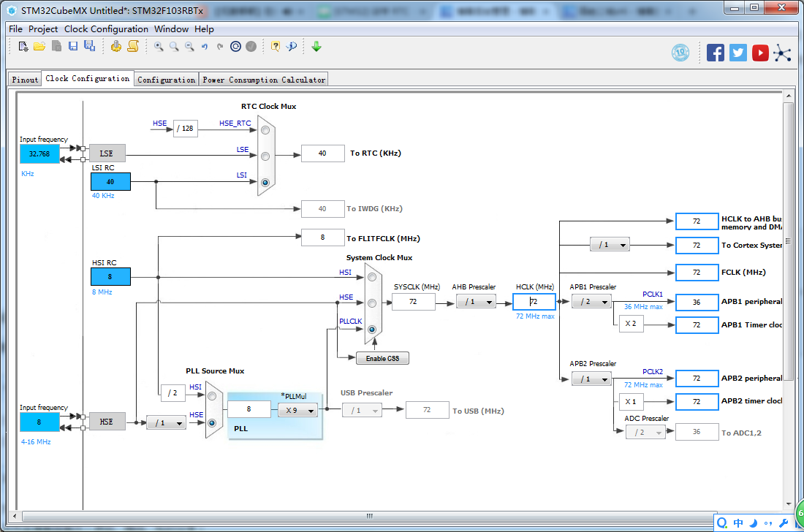Select LSI in RTC Clock Mux
This screenshot has height=532, width=804.
[265, 183]
